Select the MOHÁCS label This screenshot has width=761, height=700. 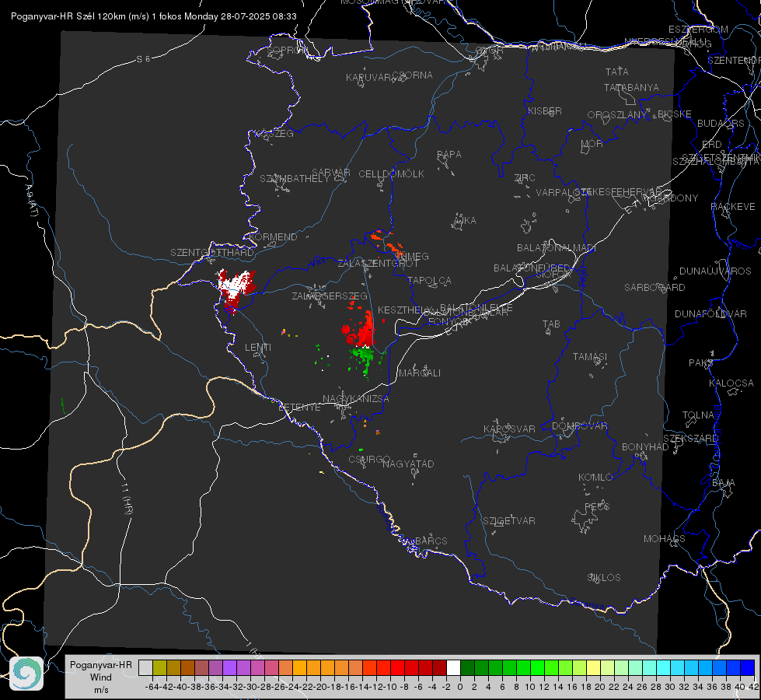click(665, 539)
